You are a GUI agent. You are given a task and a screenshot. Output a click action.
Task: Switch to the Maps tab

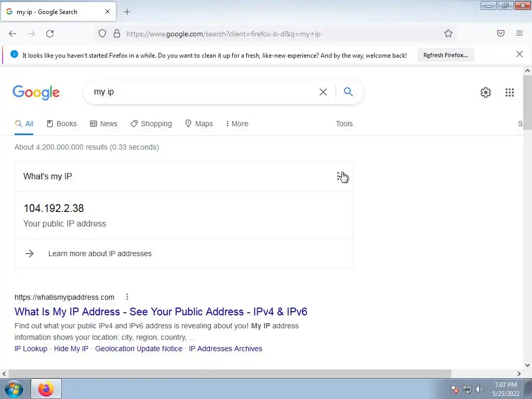pos(199,124)
